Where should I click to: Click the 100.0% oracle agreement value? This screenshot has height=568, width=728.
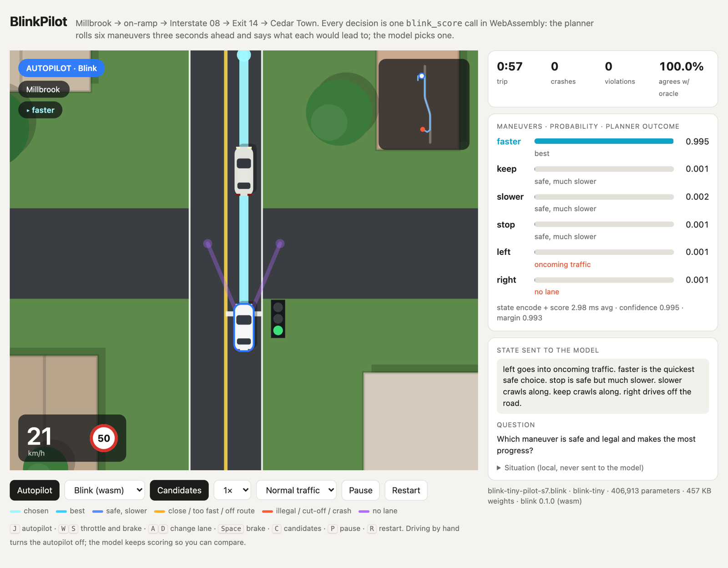681,66
